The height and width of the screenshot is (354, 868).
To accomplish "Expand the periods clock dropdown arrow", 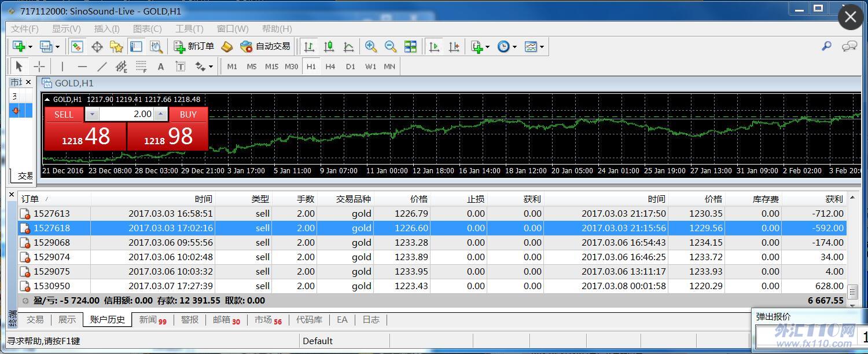I will (514, 47).
